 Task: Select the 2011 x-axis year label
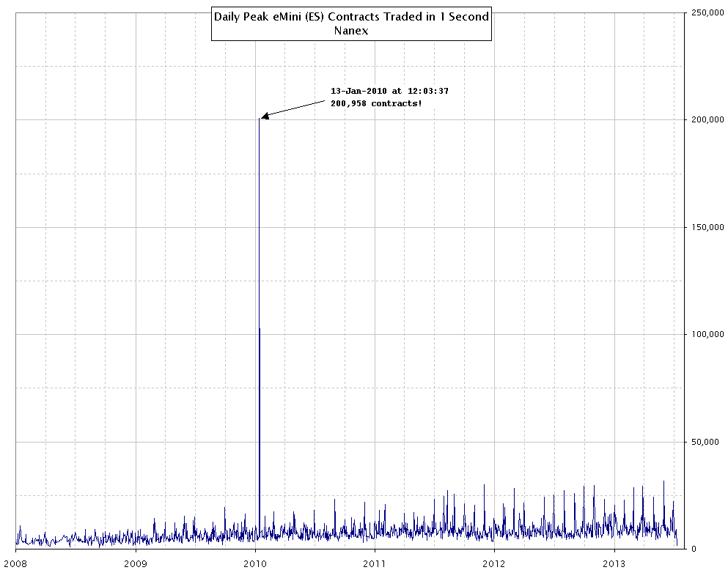[x=375, y=563]
